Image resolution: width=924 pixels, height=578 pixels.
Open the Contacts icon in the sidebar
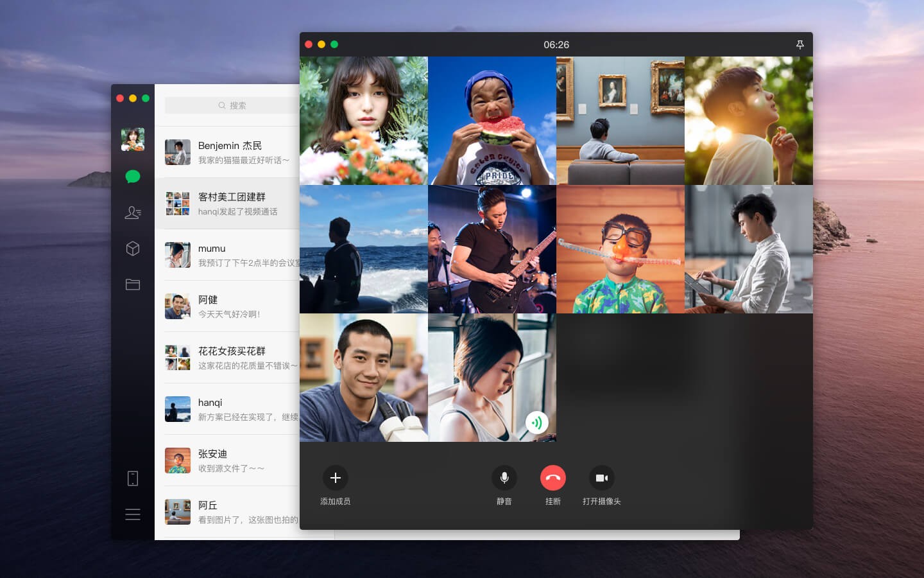(133, 213)
